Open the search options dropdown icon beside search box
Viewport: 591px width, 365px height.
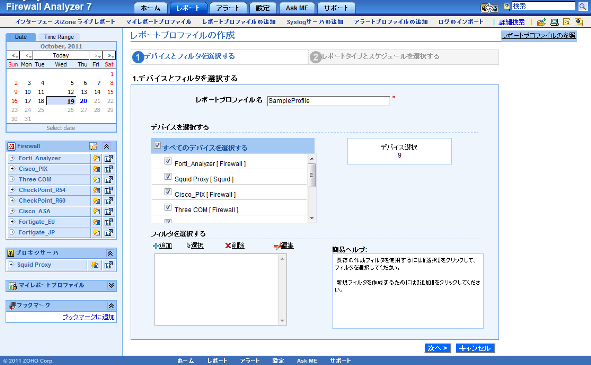click(x=507, y=6)
